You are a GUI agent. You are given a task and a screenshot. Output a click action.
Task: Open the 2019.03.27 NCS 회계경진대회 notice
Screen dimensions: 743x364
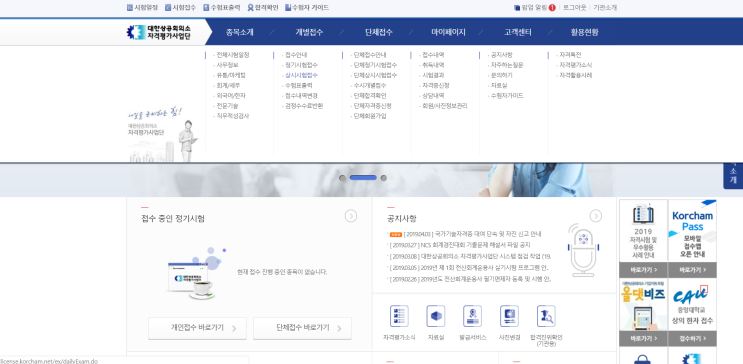[460, 245]
